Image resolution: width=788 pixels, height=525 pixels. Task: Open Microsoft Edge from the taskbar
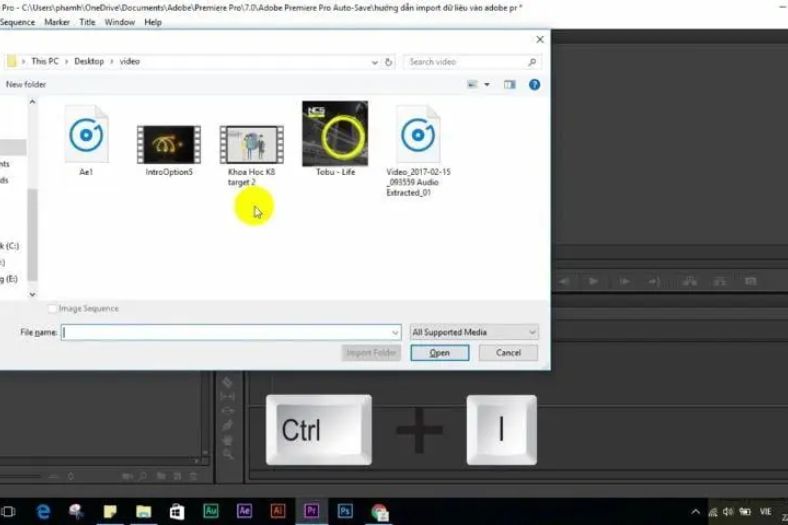coord(43,511)
